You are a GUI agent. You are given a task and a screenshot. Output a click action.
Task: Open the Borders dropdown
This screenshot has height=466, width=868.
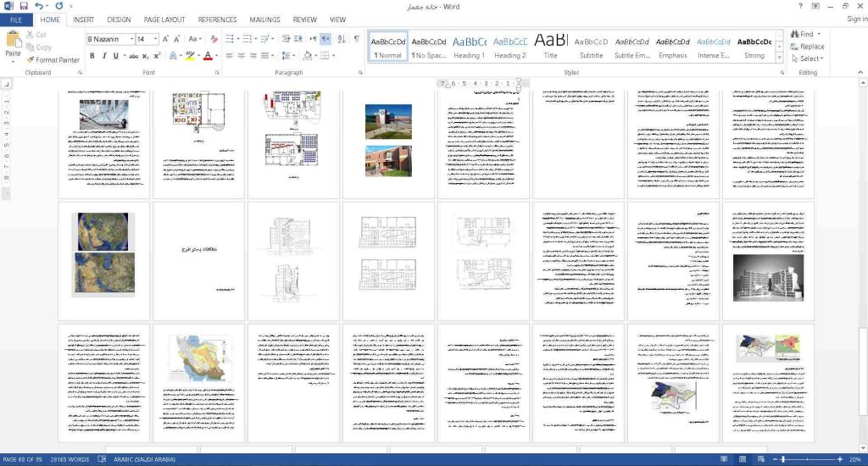333,55
